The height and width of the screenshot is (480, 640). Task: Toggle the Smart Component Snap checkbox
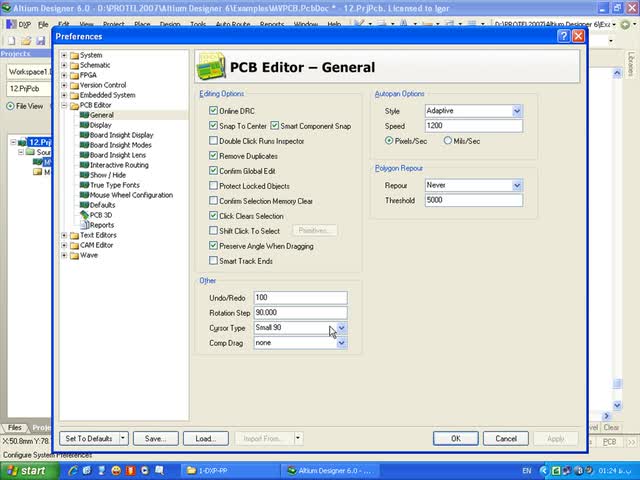(274, 126)
